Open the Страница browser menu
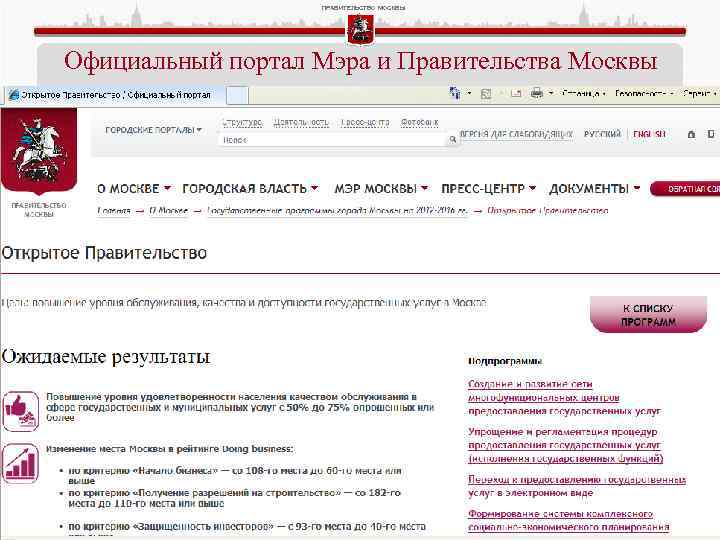 coord(583,93)
